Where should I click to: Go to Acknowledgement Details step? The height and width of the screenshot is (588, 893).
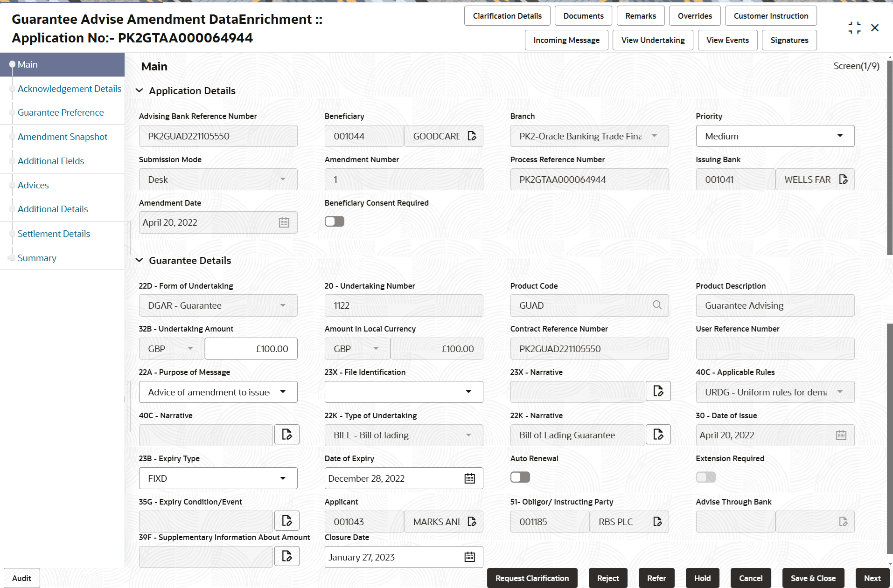70,89
